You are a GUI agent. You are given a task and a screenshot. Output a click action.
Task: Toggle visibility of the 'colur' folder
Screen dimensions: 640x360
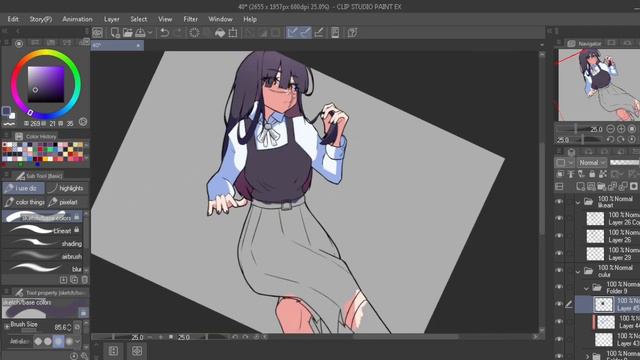click(x=559, y=271)
